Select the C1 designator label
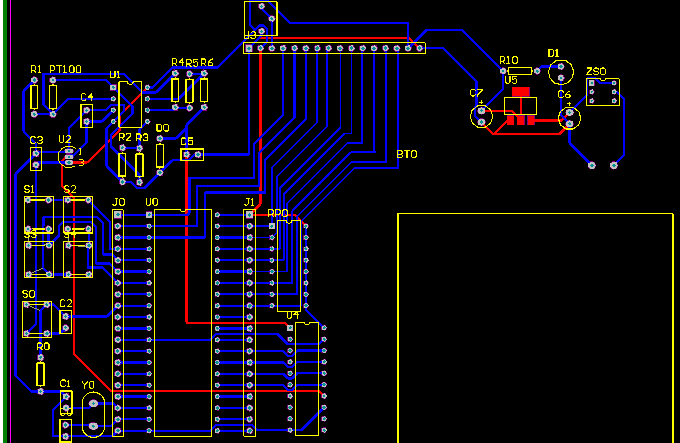Screen dimensions: 680x443 point(65,384)
